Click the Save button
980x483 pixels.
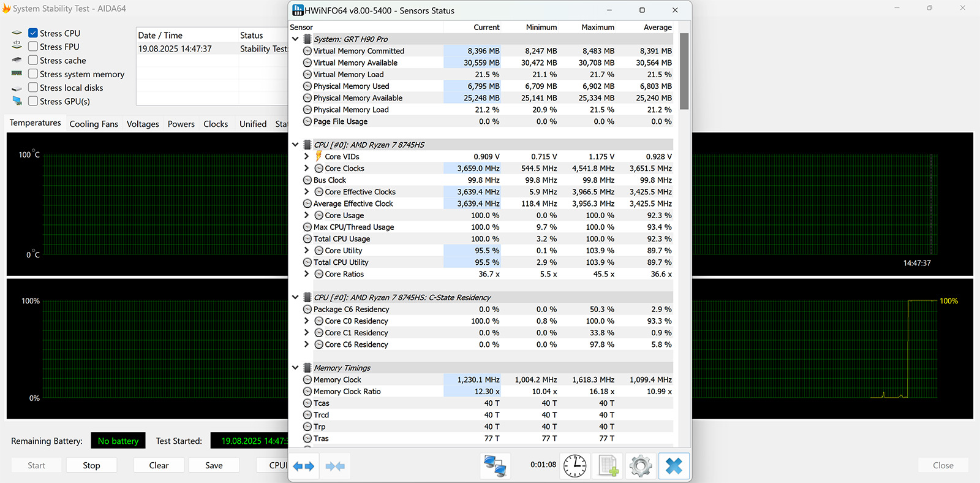[x=214, y=465]
